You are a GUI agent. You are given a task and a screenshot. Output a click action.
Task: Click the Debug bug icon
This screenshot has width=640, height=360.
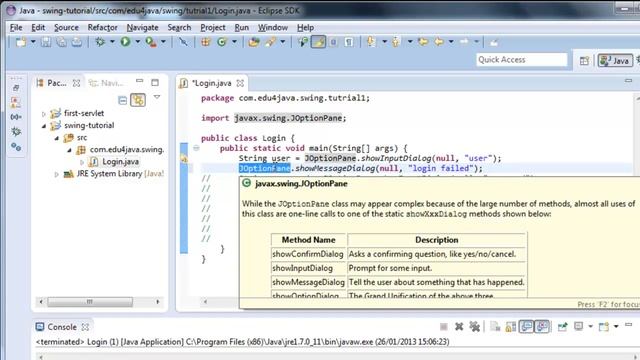tap(100, 42)
